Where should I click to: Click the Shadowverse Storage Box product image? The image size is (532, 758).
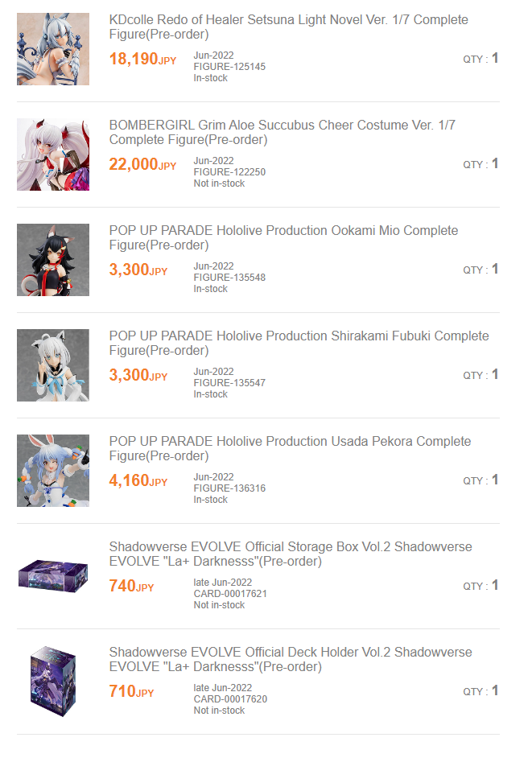point(53,576)
